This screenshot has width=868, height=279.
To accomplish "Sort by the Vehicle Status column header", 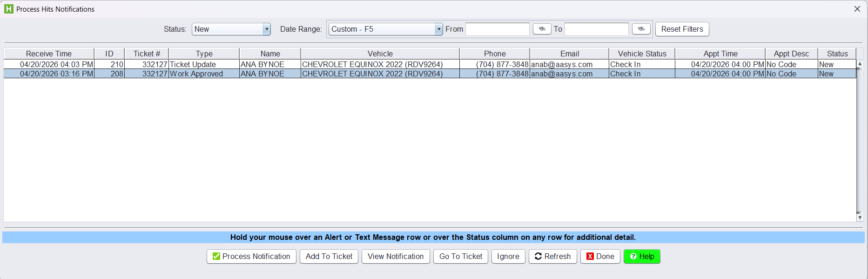I will [642, 54].
